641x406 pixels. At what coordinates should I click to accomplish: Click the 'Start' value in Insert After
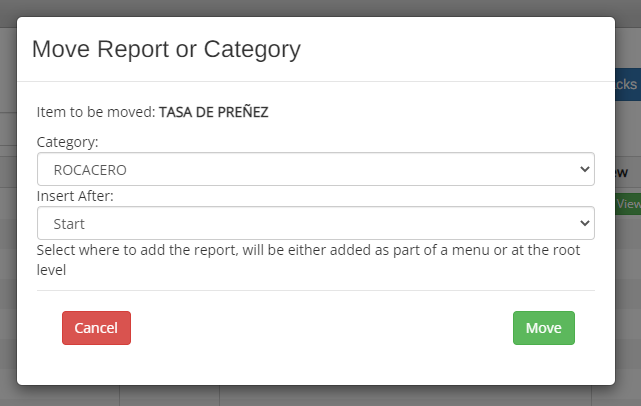tap(69, 223)
